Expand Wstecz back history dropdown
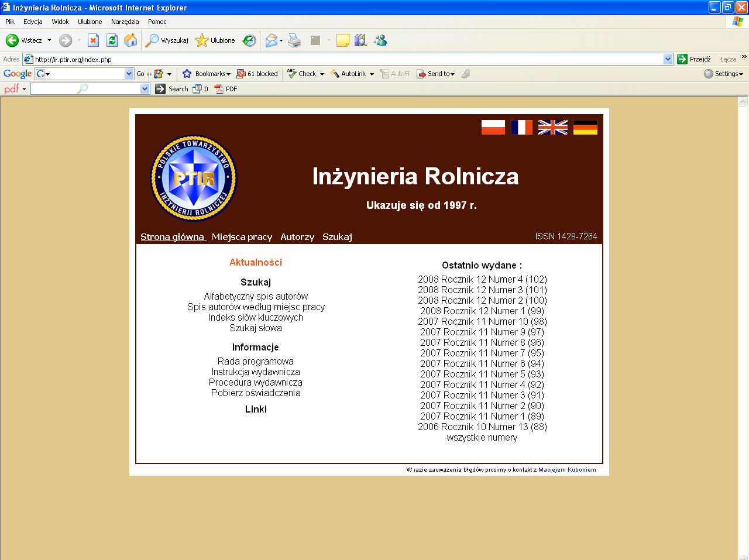 (x=49, y=40)
